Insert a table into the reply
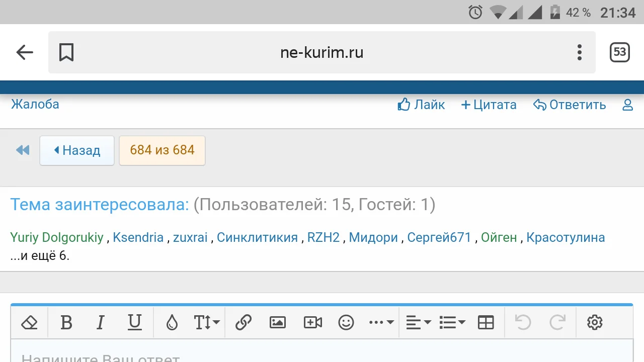Image resolution: width=644 pixels, height=362 pixels. (485, 322)
